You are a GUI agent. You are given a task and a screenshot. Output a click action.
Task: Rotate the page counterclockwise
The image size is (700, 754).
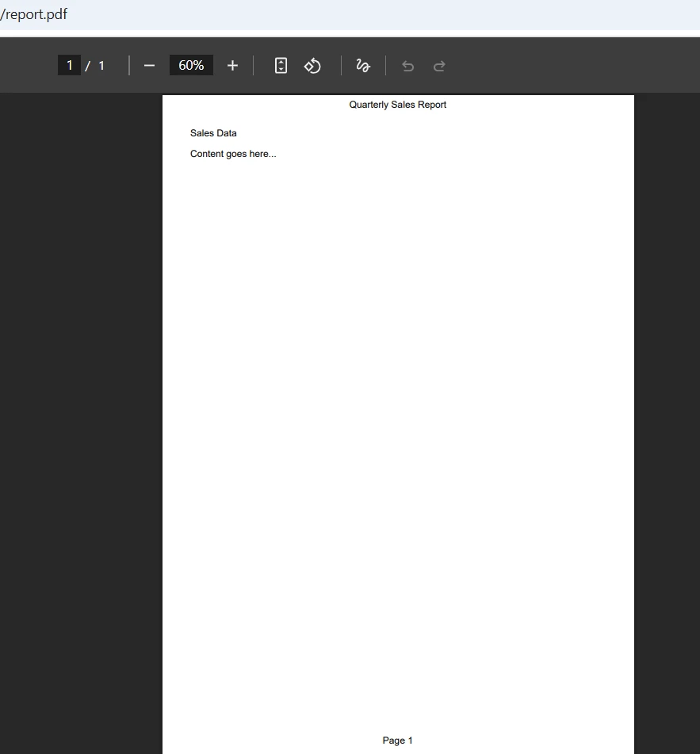[x=312, y=65]
